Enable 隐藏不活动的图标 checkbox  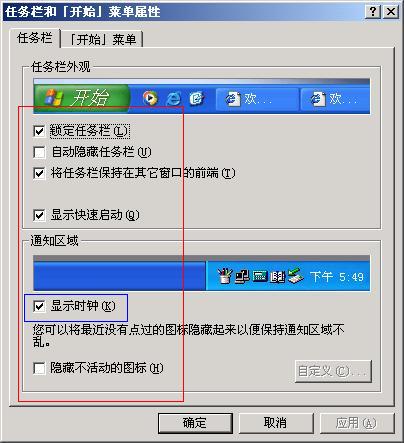pyautogui.click(x=39, y=368)
